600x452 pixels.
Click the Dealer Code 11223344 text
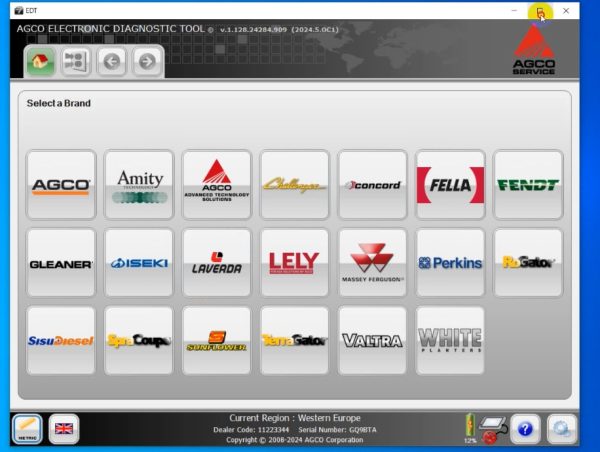click(x=251, y=430)
